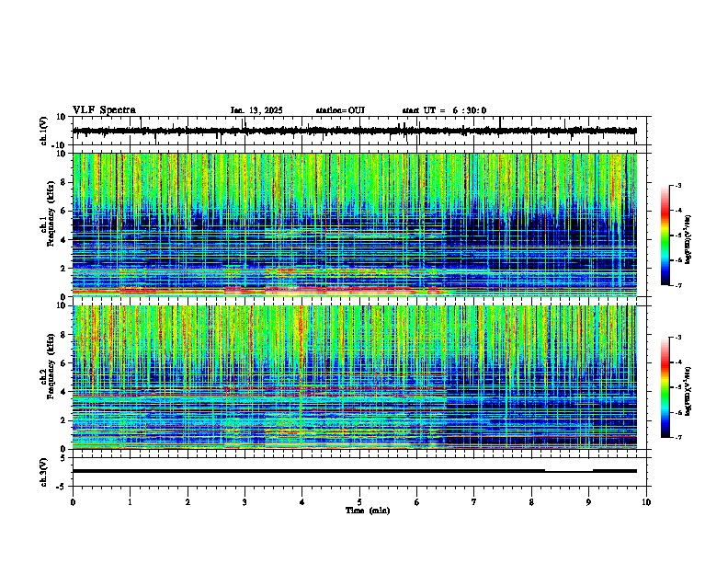Pick the ch.2 spectrogram color scale bar

(665, 387)
